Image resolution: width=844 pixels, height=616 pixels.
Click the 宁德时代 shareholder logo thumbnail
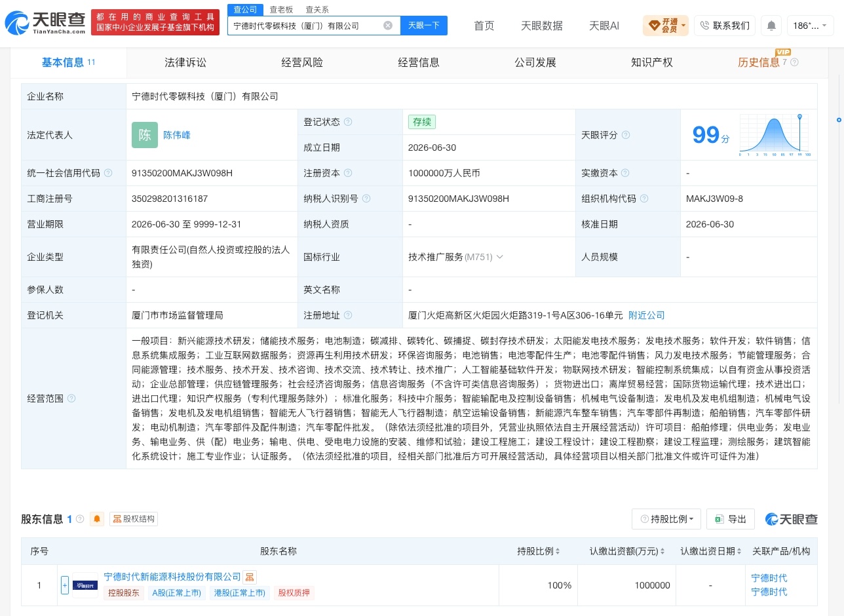85,585
